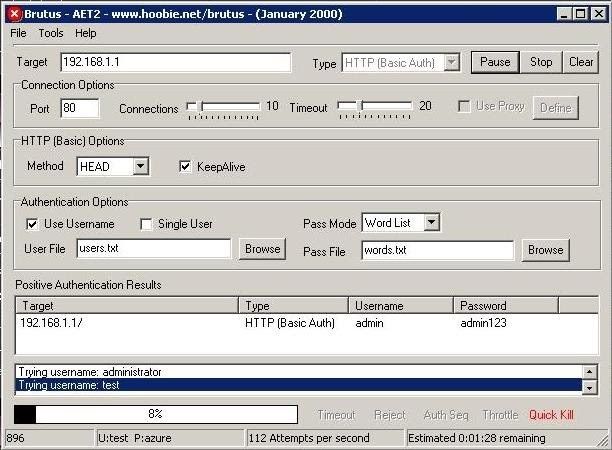Toggle the Use Proxy checkbox
The height and width of the screenshot is (450, 612).
click(464, 106)
